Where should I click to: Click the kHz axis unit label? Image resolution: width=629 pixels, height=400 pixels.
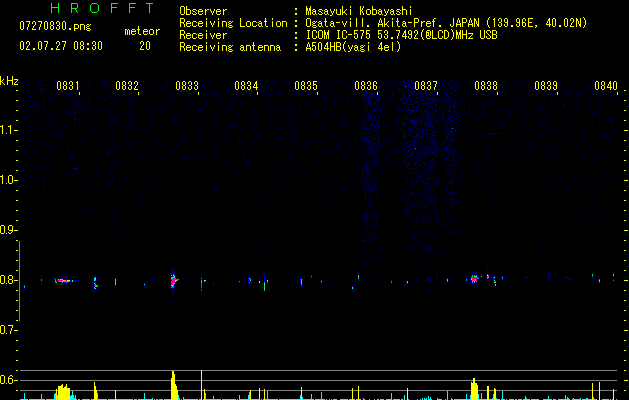coord(9,81)
